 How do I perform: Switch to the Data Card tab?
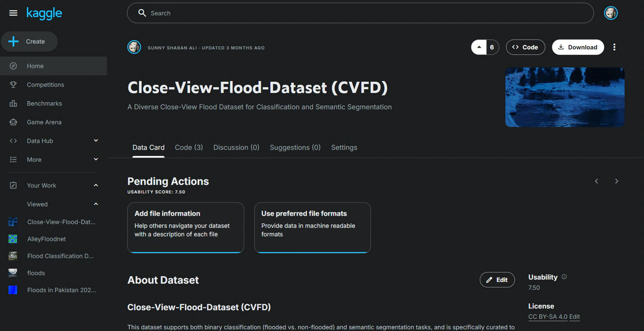coord(149,148)
